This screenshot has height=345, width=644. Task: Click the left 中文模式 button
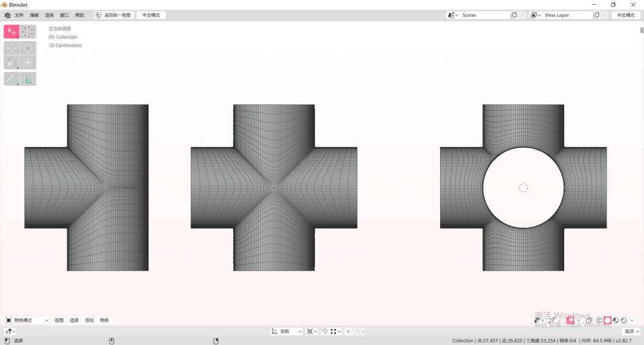[x=151, y=15]
